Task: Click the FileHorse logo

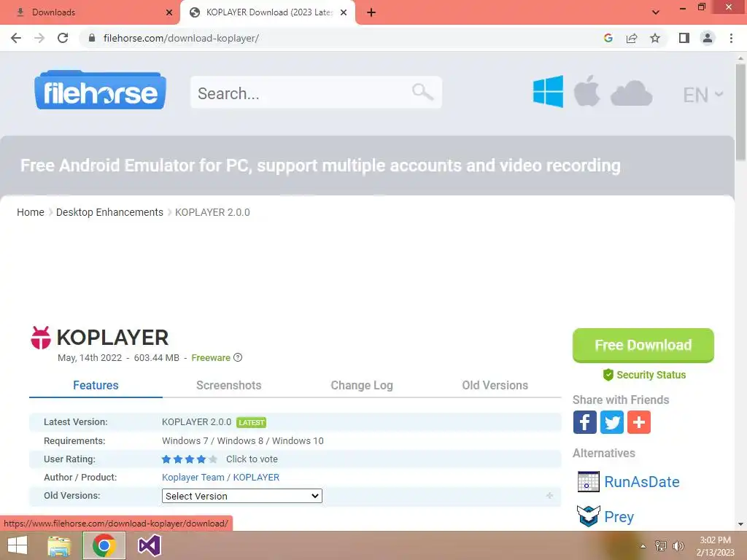Action: 100,90
